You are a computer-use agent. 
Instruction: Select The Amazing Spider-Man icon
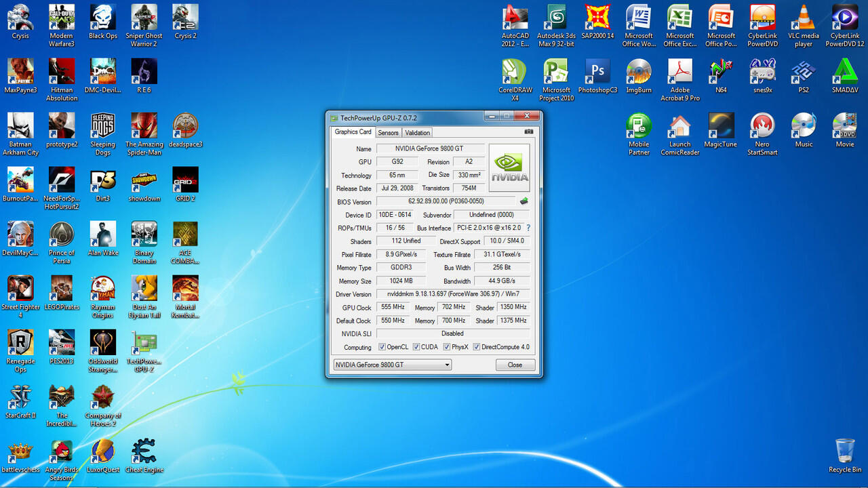click(x=144, y=134)
